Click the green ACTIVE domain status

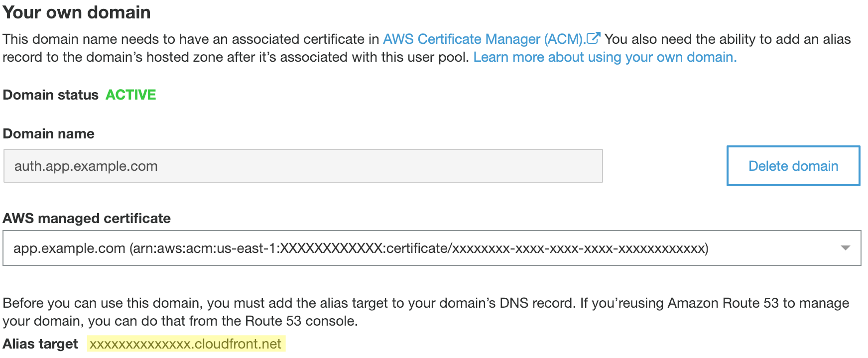(x=131, y=95)
